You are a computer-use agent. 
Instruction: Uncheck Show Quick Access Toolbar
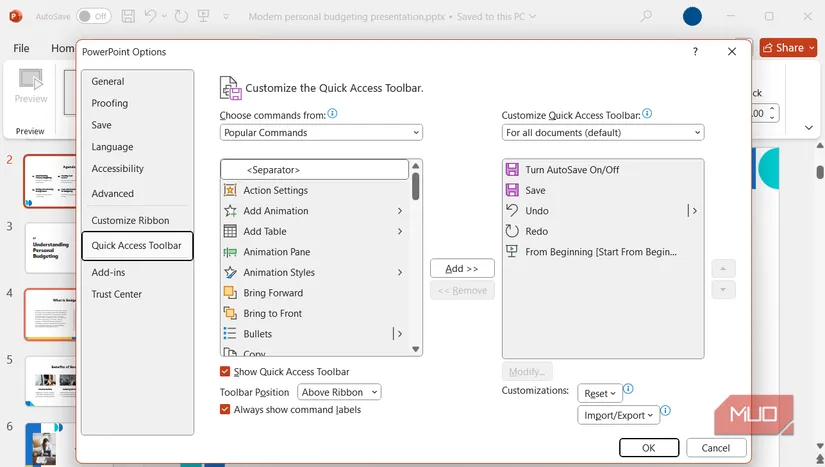coord(225,371)
